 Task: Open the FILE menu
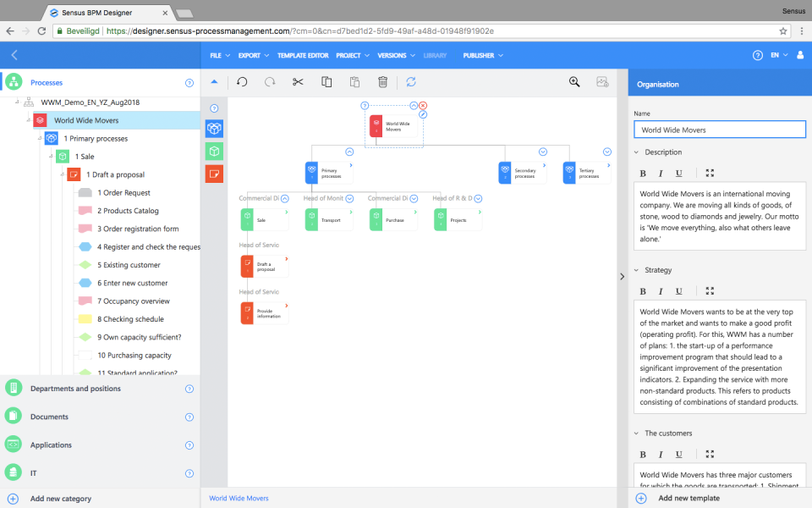coord(220,56)
